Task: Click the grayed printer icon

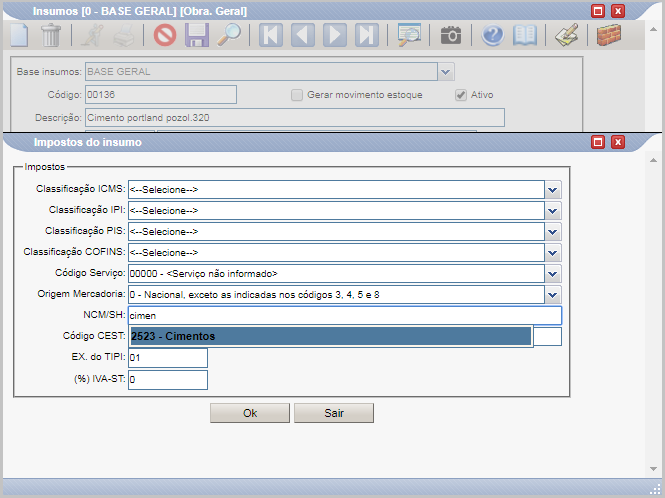Action: 124,35
